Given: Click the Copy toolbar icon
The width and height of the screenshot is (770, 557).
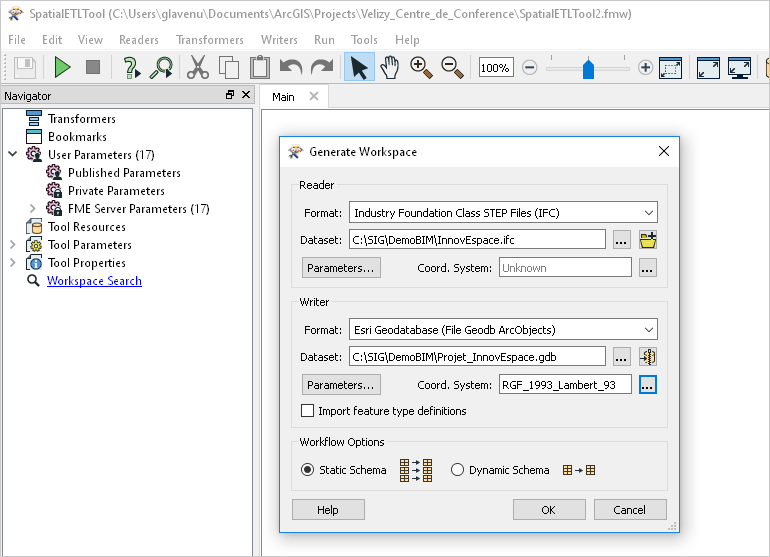Looking at the screenshot, I should click(x=229, y=67).
